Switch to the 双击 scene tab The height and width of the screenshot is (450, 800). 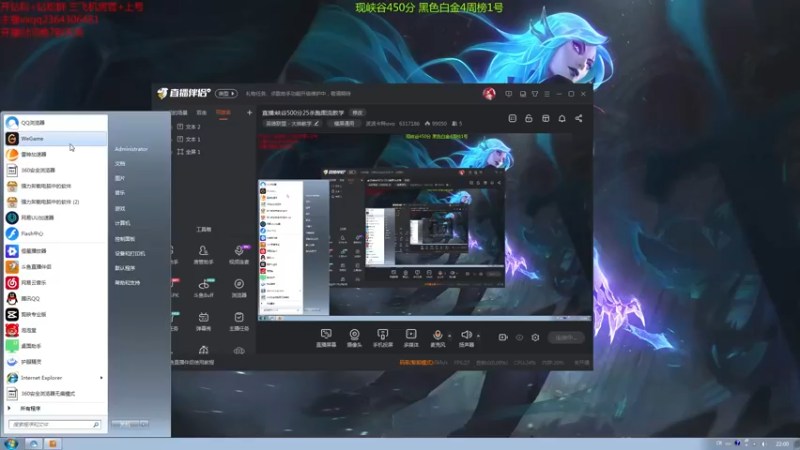coord(202,112)
